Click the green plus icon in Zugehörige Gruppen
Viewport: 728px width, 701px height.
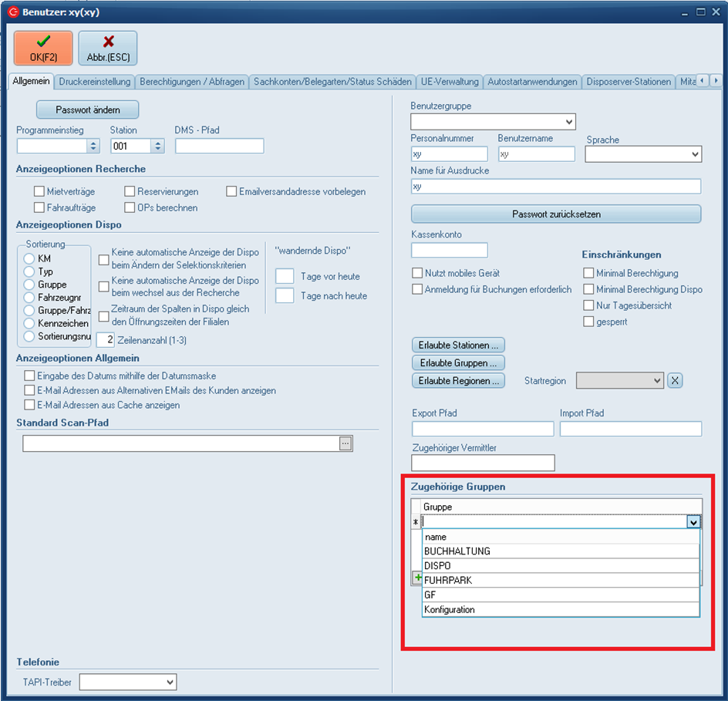click(x=418, y=578)
